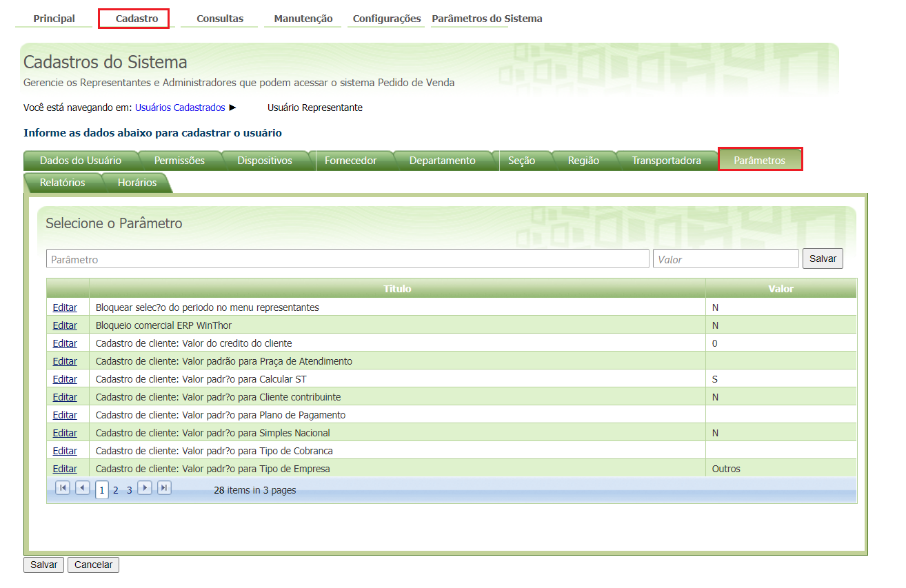906x588 pixels.
Task: Click the Cancelar button
Action: pyautogui.click(x=93, y=565)
